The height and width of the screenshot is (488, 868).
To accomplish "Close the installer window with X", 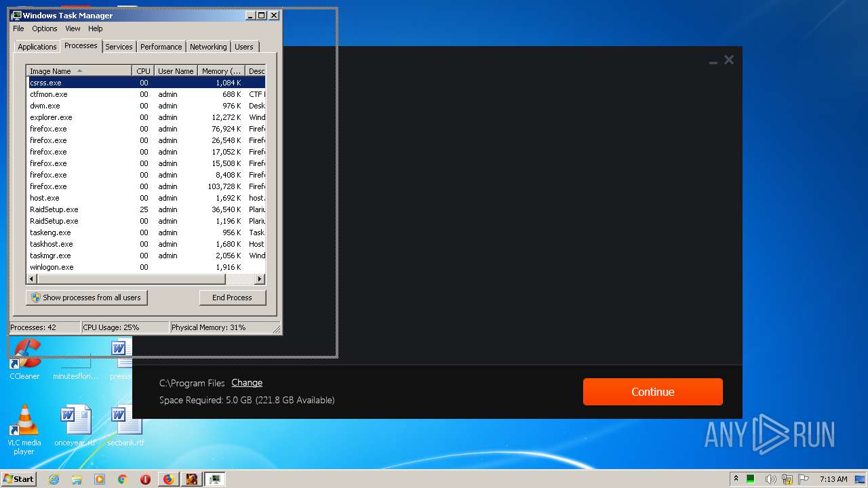I will coord(729,60).
